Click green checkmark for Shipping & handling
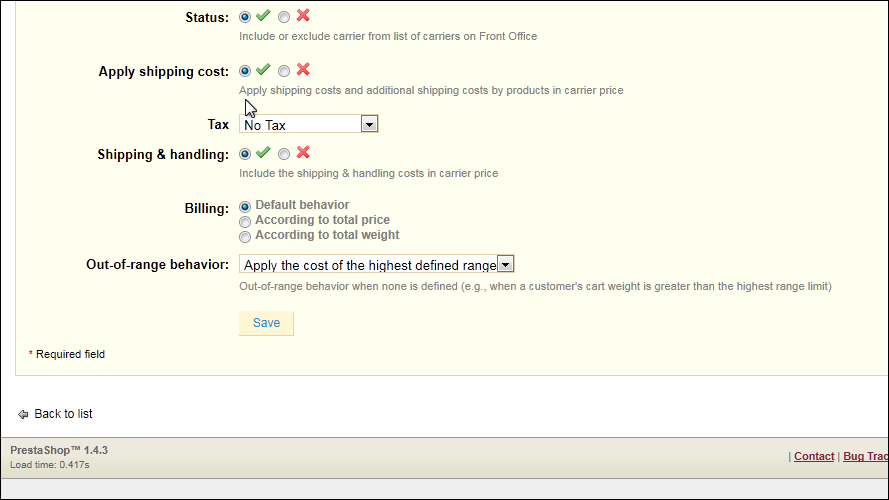This screenshot has width=889, height=500. (263, 152)
